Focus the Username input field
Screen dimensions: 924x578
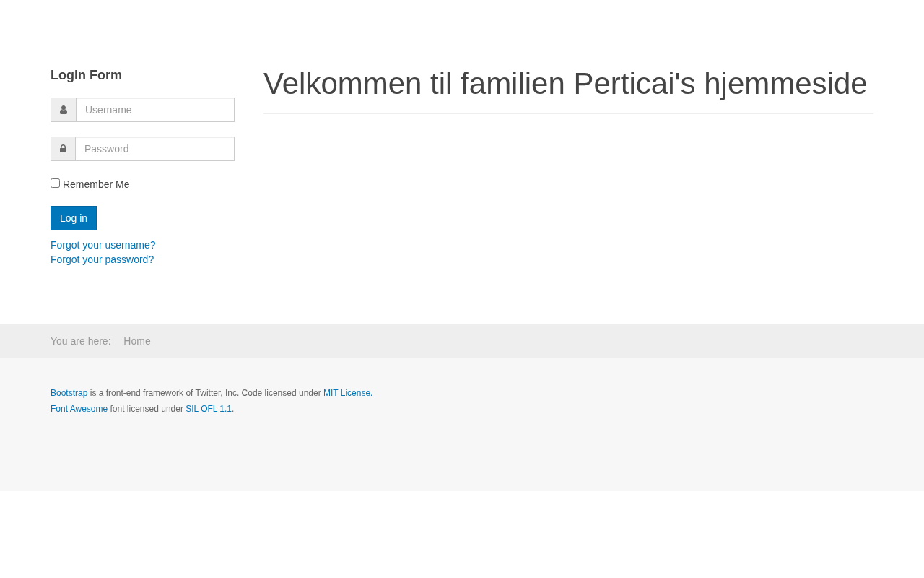pyautogui.click(x=155, y=110)
